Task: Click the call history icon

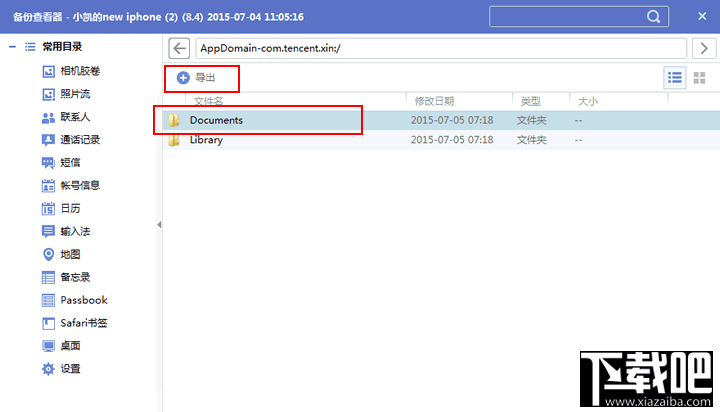Action: pos(48,140)
